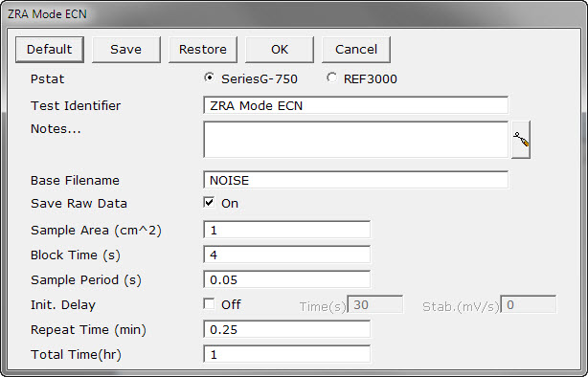Click the Stab.(mV/s) field
The width and height of the screenshot is (588, 377).
(529, 304)
